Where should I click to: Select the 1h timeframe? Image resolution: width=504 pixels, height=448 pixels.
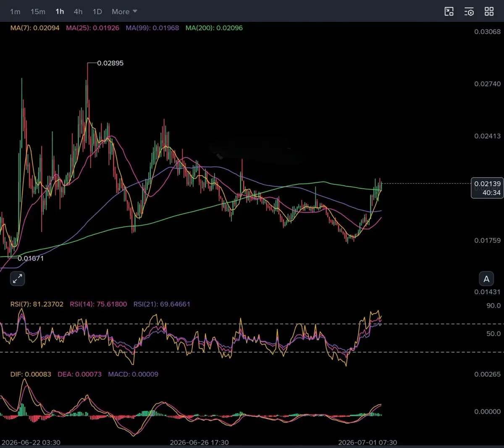pos(60,11)
